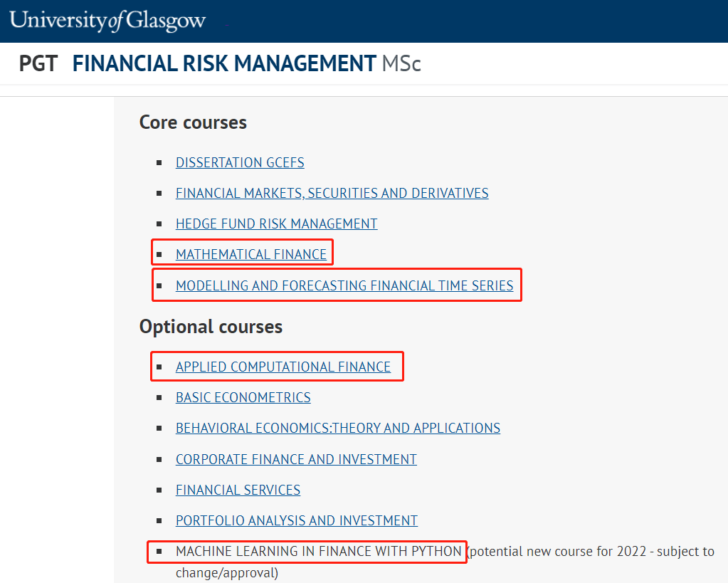Open Hedge Fund Risk Management course
The image size is (728, 583).
[x=276, y=224]
